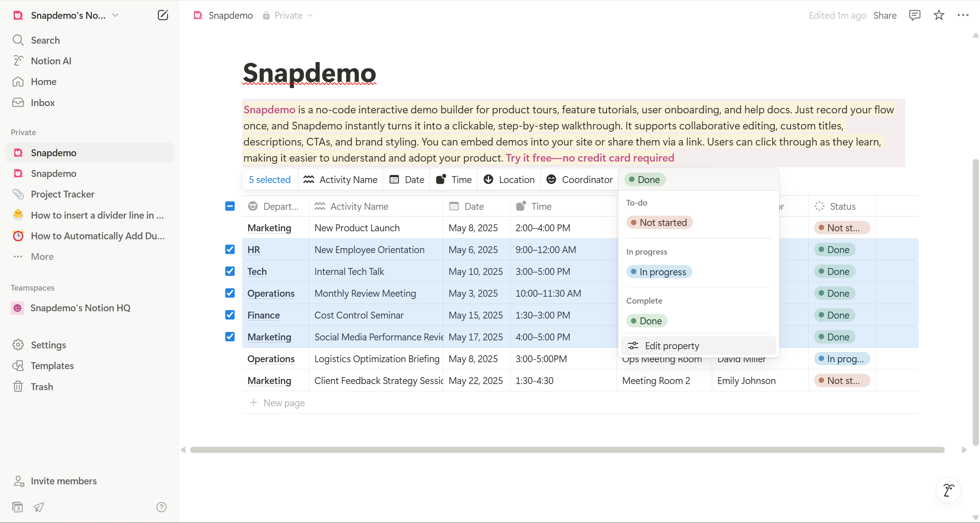Uncheck the HR row checkbox
Screen dimensions: 980x523
(230, 250)
